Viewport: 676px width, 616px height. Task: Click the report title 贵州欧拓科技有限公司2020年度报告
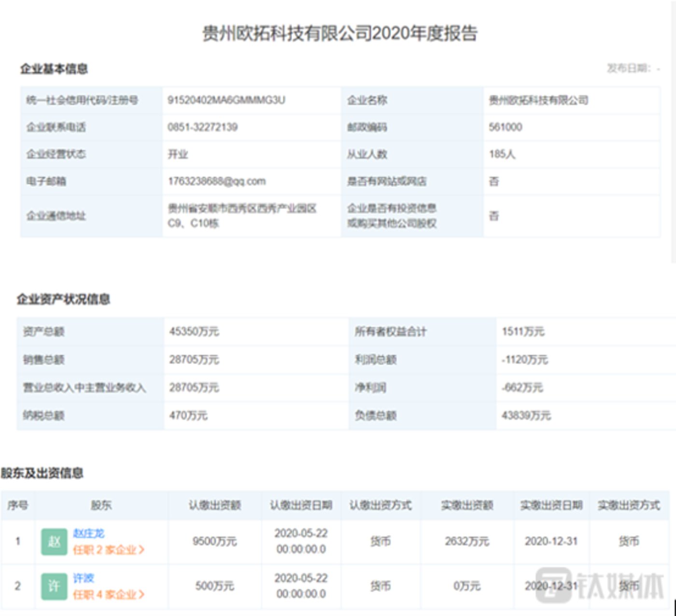[339, 33]
